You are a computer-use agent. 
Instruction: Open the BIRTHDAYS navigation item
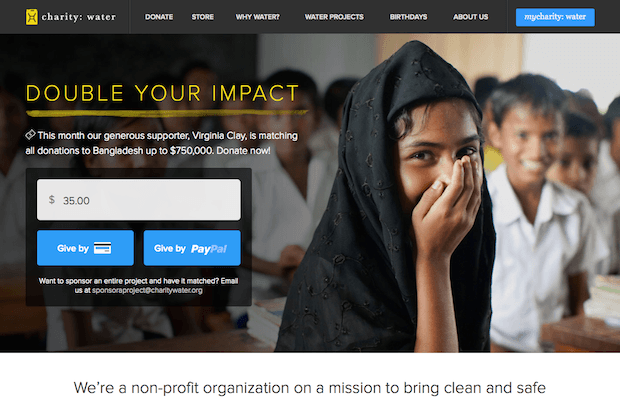[408, 17]
